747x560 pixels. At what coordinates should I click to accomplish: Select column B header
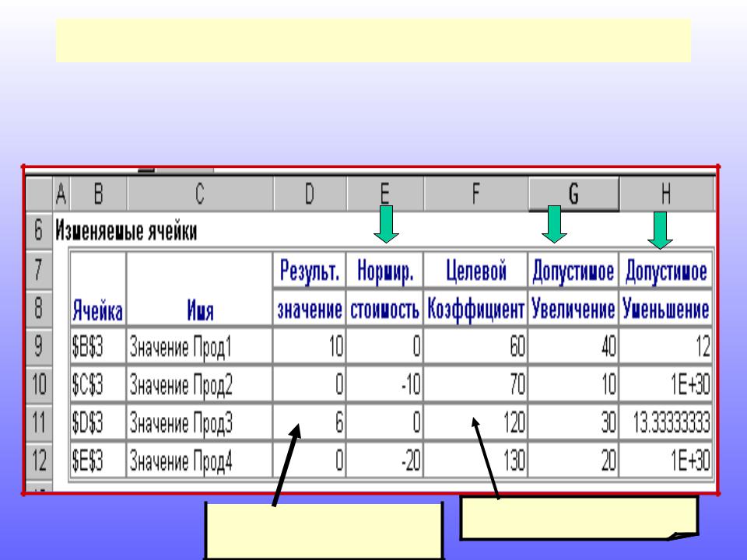click(x=98, y=194)
